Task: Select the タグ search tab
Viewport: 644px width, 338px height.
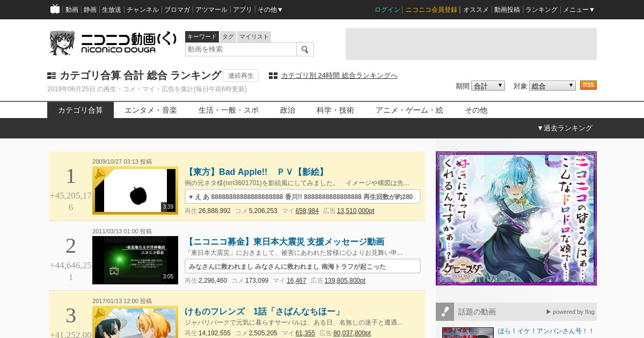Action: tap(228, 36)
